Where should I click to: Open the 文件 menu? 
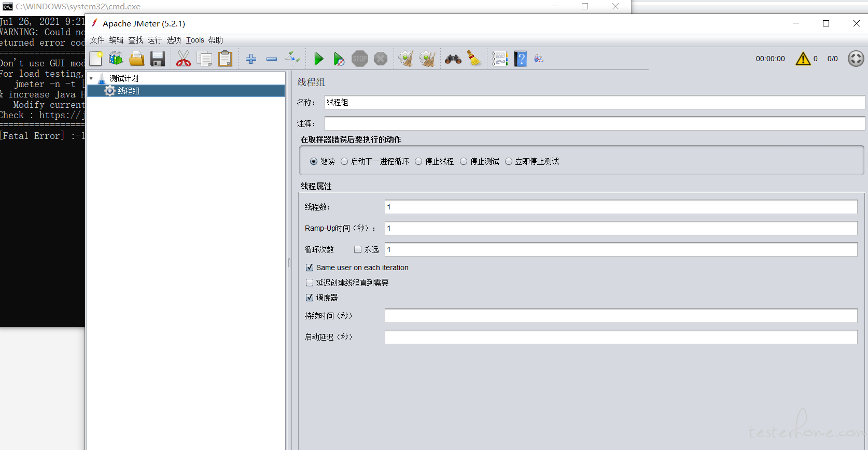(97, 40)
